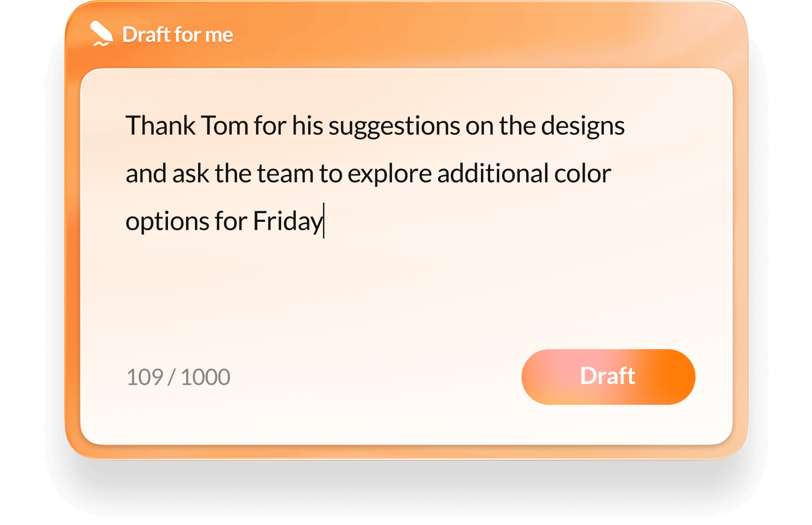Select the title bar of the widget
The height and width of the screenshot is (525, 812).
point(398,34)
